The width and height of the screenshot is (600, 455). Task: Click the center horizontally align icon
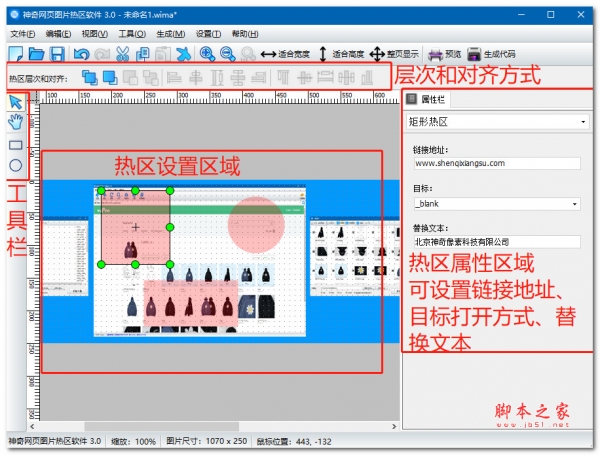click(196, 78)
